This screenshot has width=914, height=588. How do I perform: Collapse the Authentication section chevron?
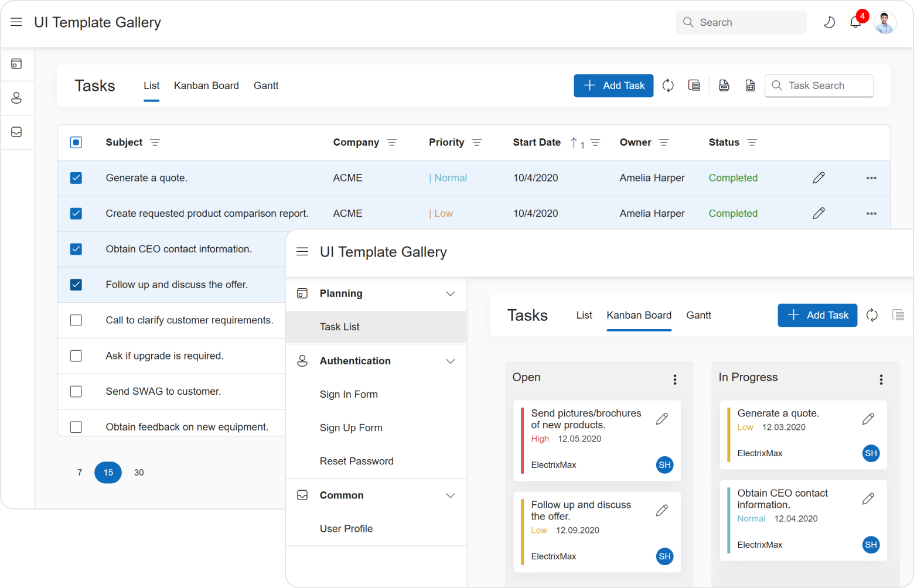[x=450, y=361]
